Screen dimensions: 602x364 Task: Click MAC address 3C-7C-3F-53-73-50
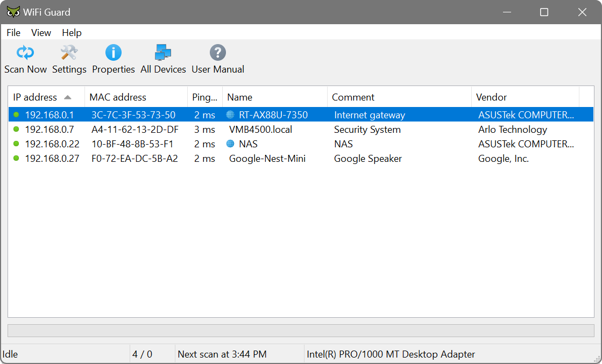133,115
